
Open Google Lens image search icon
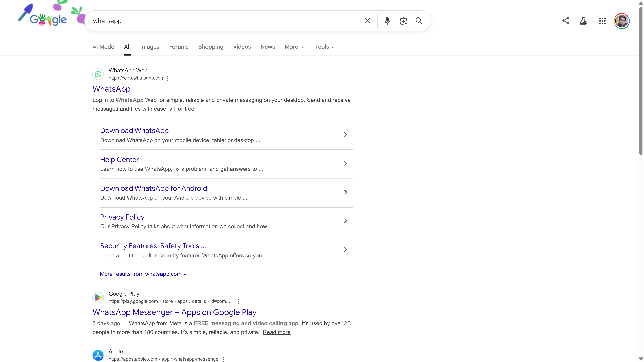(x=403, y=21)
